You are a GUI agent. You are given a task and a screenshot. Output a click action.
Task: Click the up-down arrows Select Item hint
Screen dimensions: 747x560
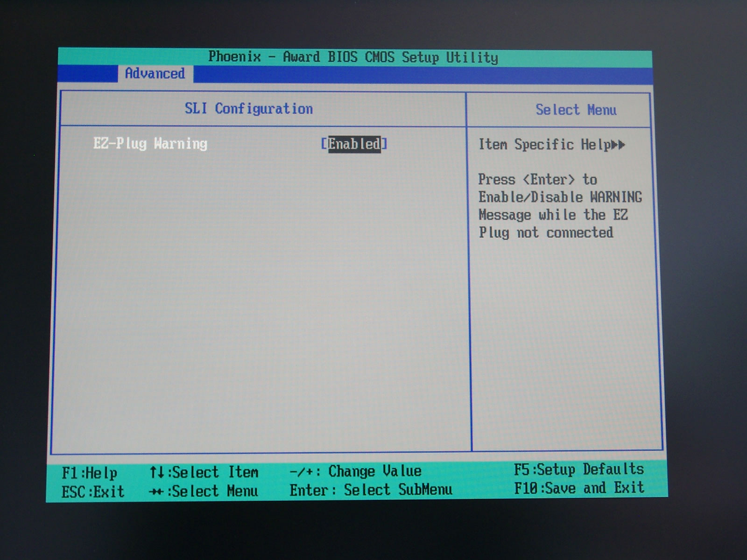[x=204, y=472]
